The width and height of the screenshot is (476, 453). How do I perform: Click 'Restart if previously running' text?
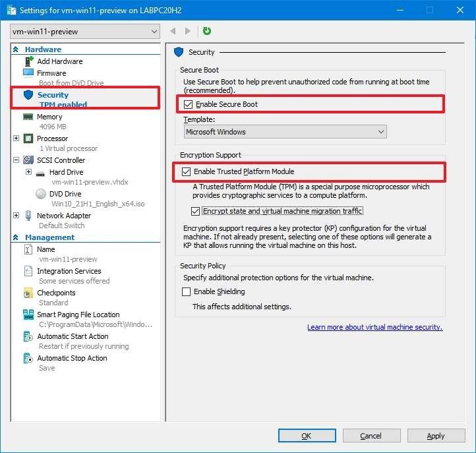tap(84, 346)
